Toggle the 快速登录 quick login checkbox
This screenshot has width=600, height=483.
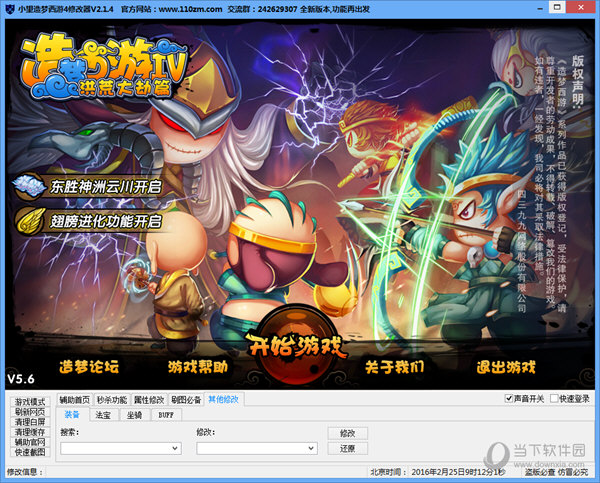coord(554,398)
